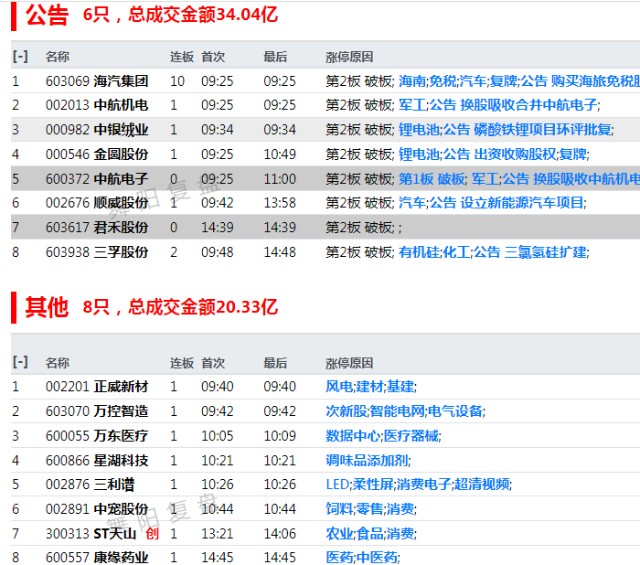Click 公告 section title
The height and width of the screenshot is (565, 640).
(47, 16)
